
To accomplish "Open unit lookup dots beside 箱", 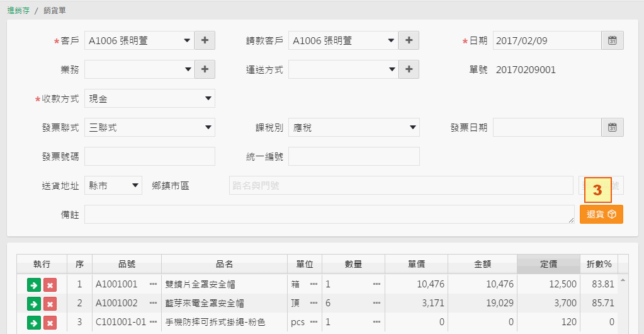I will (314, 284).
